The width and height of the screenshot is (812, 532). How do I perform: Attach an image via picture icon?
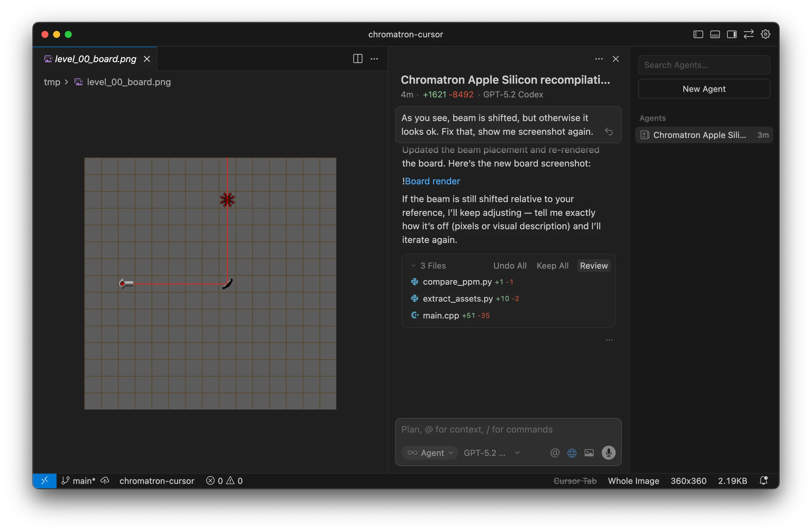(589, 452)
